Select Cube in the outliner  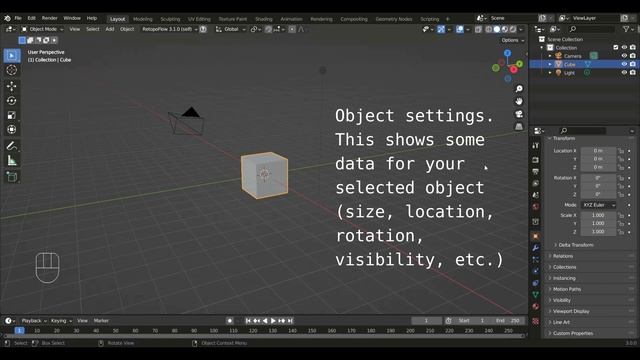click(569, 64)
